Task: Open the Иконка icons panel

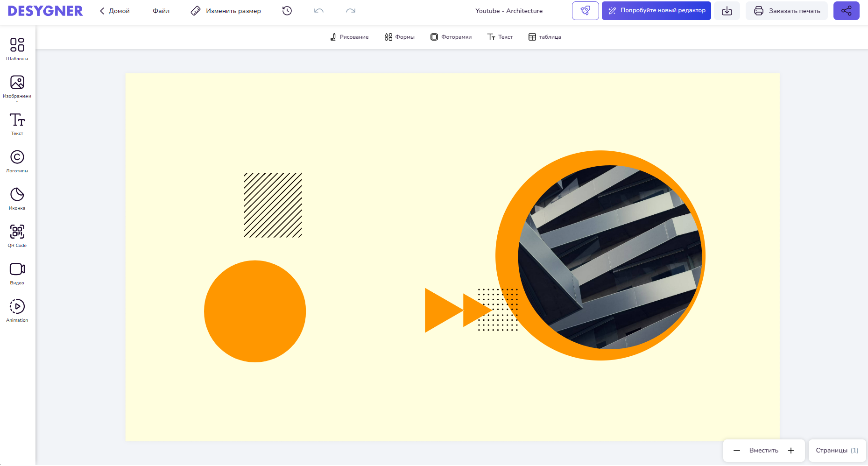Action: tap(17, 199)
